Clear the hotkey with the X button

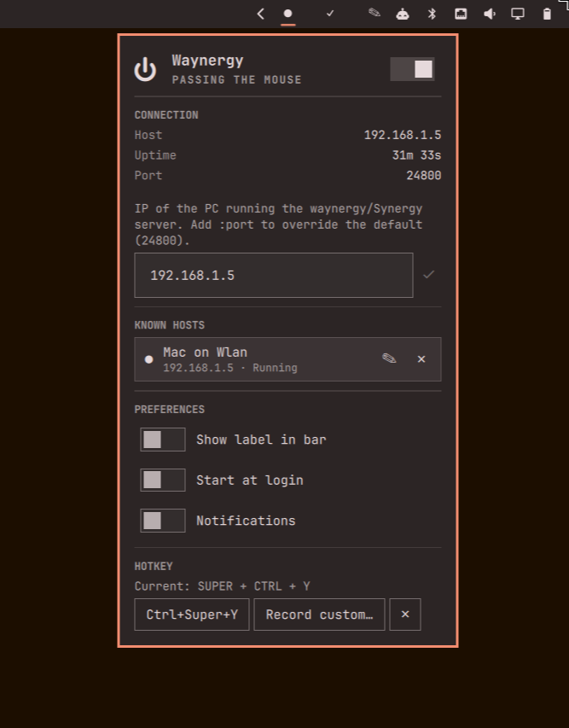click(x=405, y=614)
